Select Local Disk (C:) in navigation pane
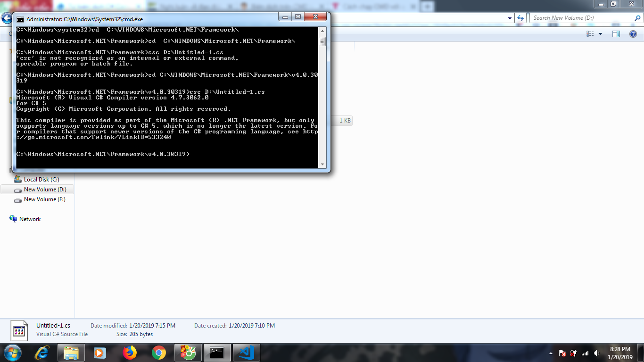 click(x=41, y=180)
